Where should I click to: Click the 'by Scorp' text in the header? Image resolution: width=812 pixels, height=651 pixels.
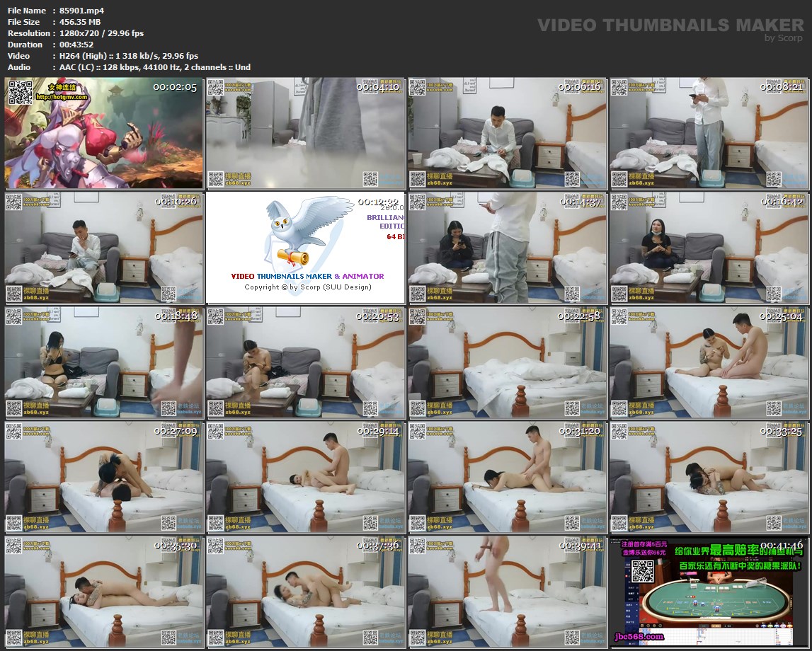784,38
